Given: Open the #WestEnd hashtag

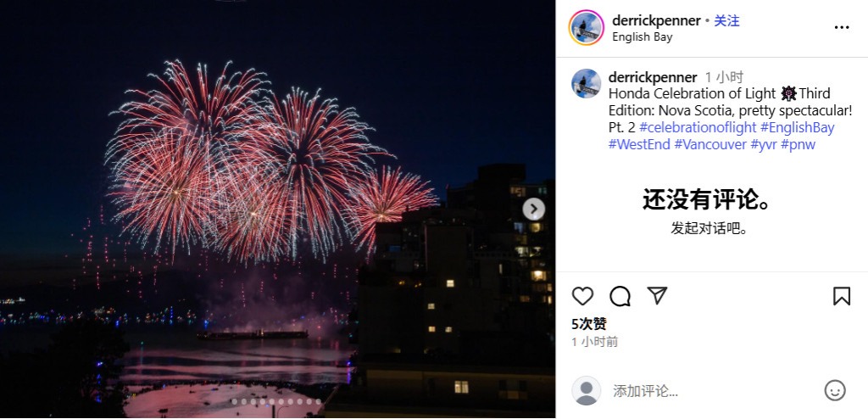Looking at the screenshot, I should [639, 145].
